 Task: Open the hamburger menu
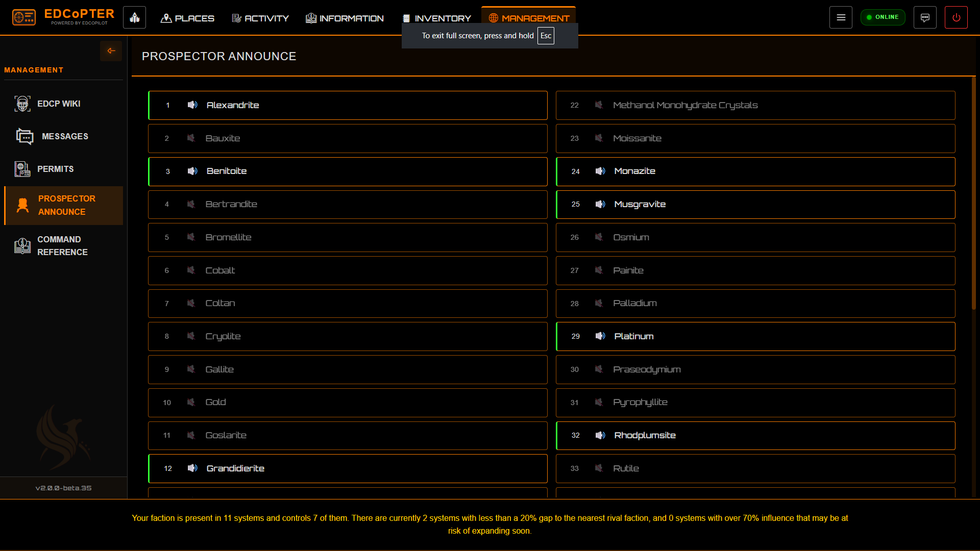coord(841,17)
